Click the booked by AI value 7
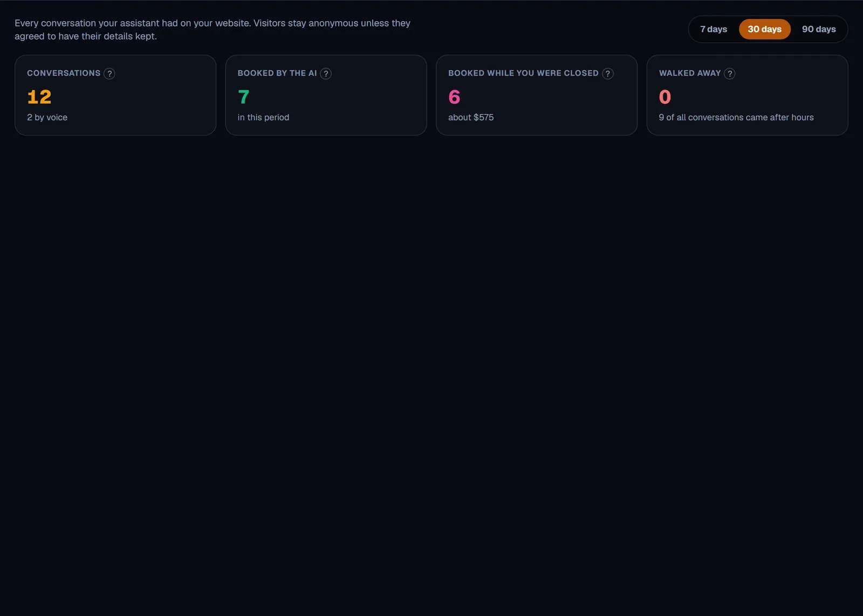Screen dimensions: 863x616 [x=243, y=97]
